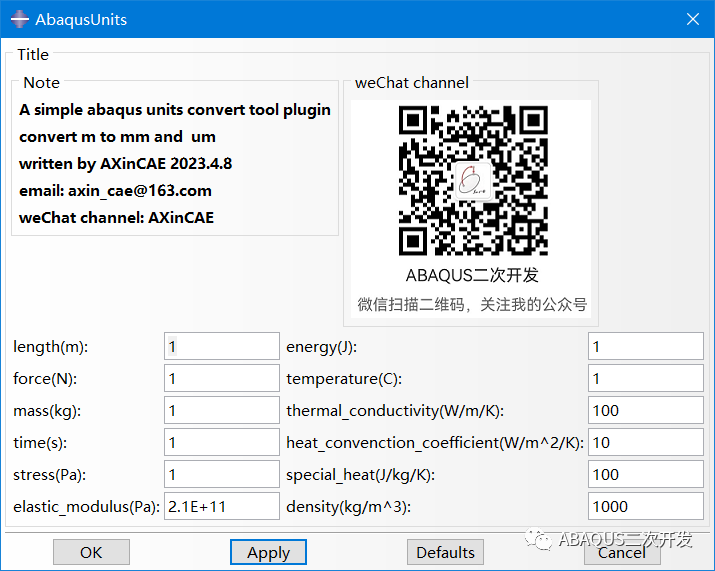Click the OK button

(x=91, y=552)
